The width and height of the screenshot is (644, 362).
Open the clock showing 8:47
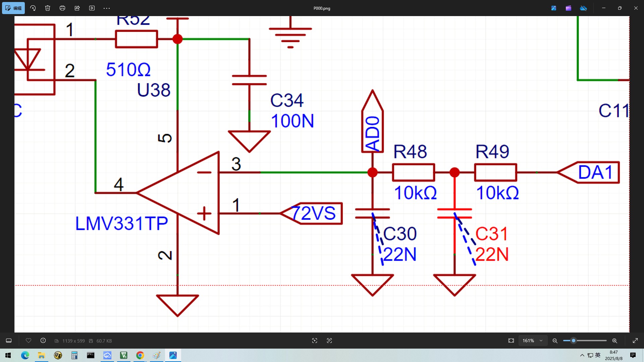coord(614,355)
